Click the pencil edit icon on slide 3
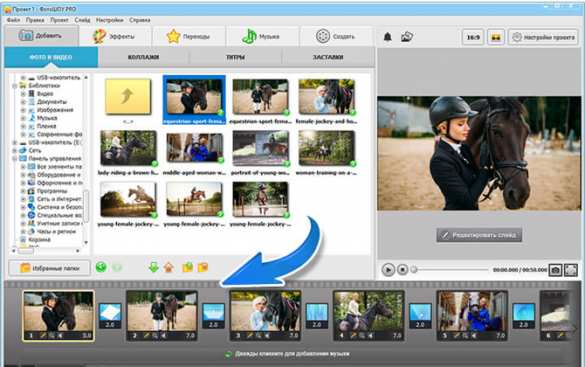 250,336
